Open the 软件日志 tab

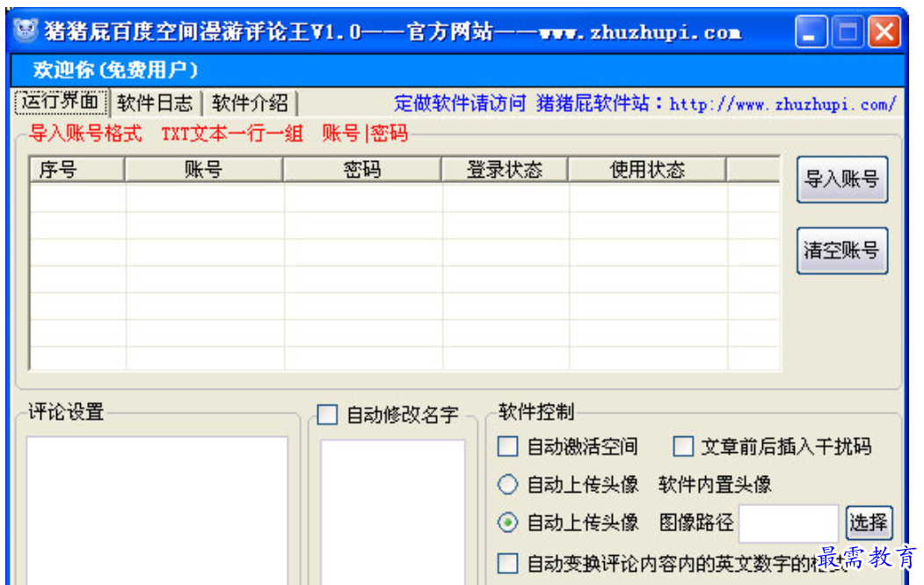click(155, 103)
